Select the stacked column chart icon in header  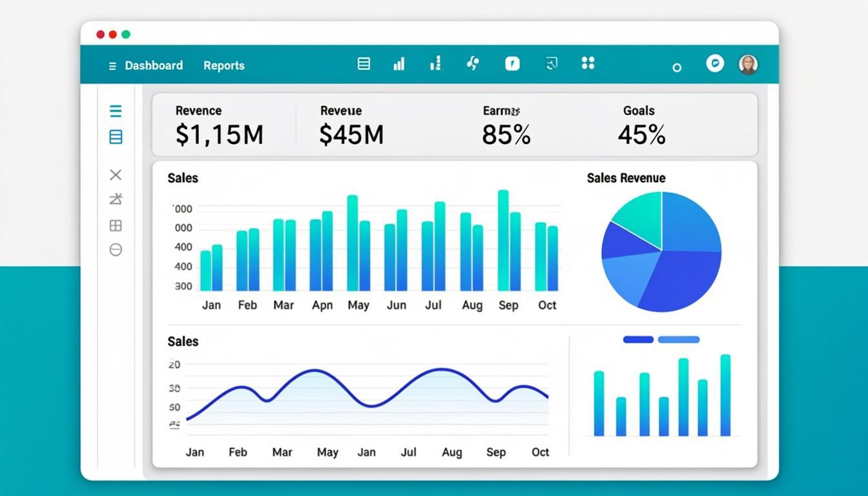tap(435, 63)
